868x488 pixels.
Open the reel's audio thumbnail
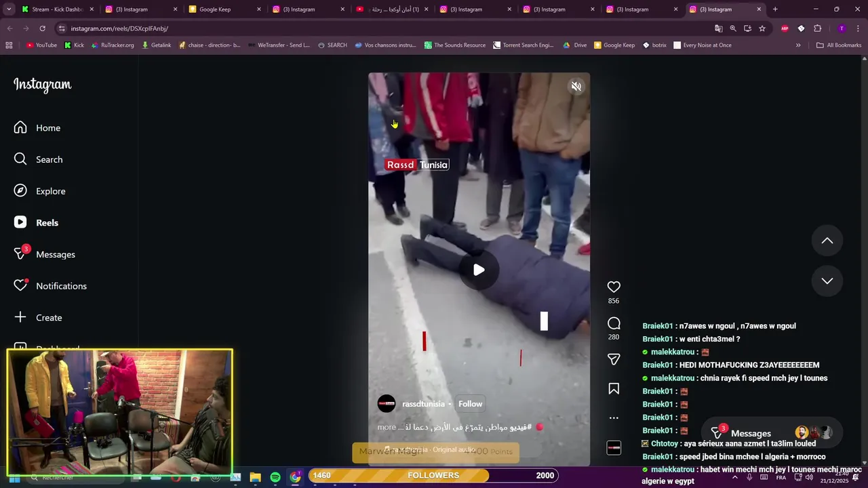(614, 448)
